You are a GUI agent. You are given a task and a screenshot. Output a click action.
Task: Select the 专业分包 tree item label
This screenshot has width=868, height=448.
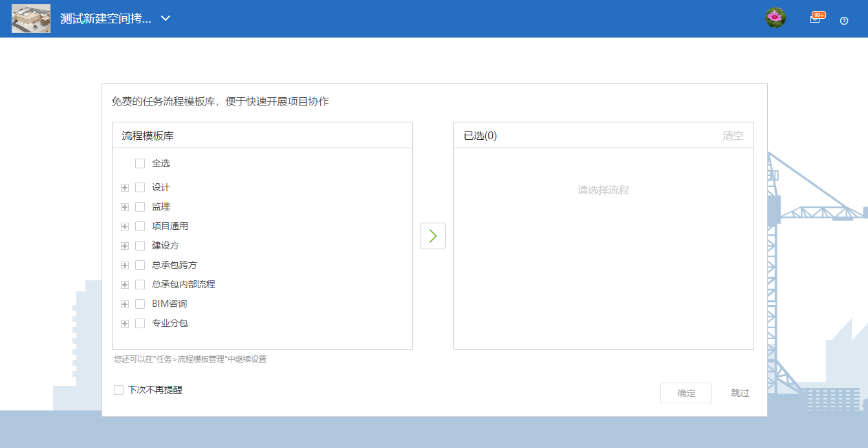point(169,323)
